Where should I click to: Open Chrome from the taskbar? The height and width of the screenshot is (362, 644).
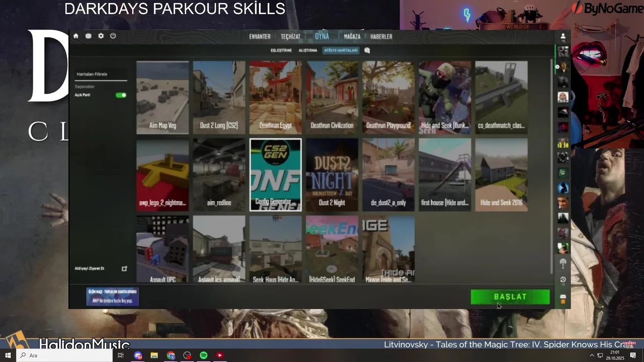(x=171, y=355)
